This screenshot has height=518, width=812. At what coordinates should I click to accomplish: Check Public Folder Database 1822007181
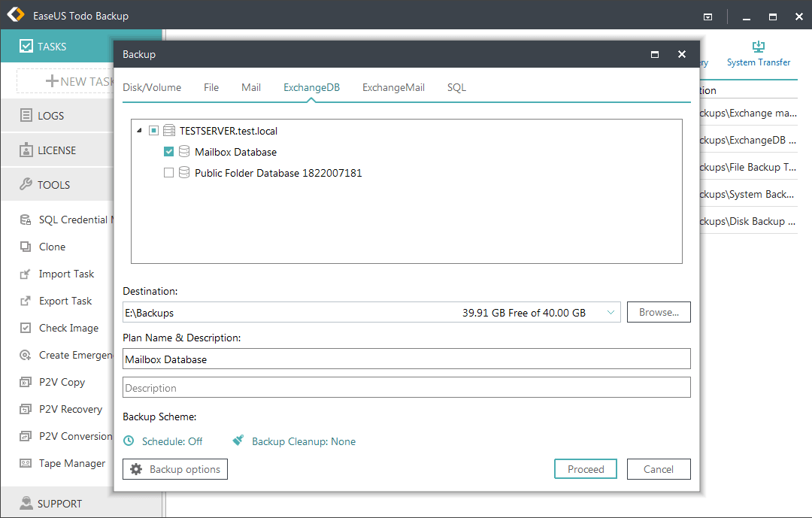pyautogui.click(x=169, y=172)
